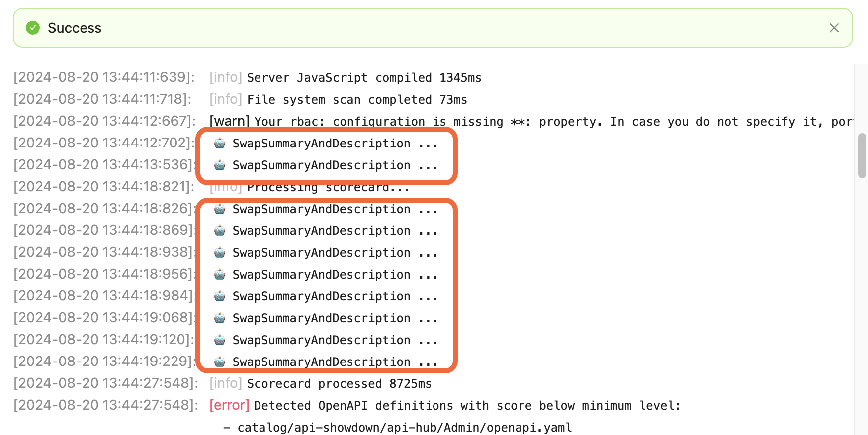Click SwapSummaryAndDescription text at 13:44:19:120
The height and width of the screenshot is (435, 868).
pyautogui.click(x=322, y=340)
